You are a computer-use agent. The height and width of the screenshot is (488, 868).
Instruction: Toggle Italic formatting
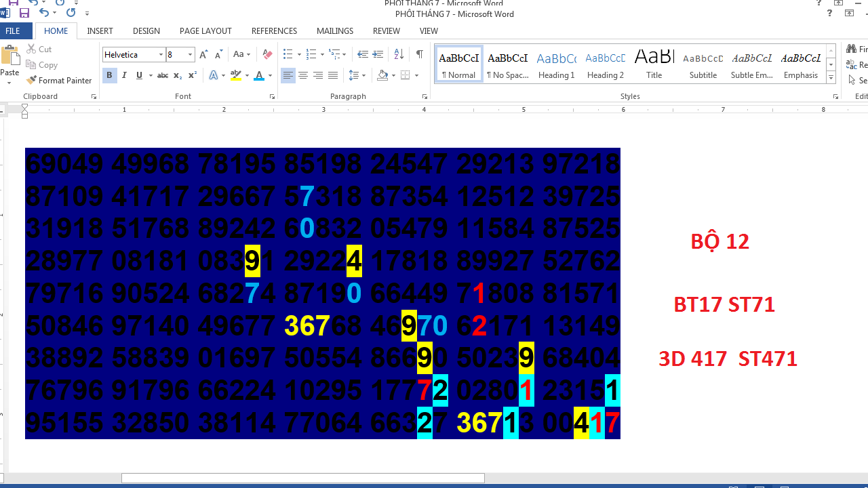pos(124,75)
